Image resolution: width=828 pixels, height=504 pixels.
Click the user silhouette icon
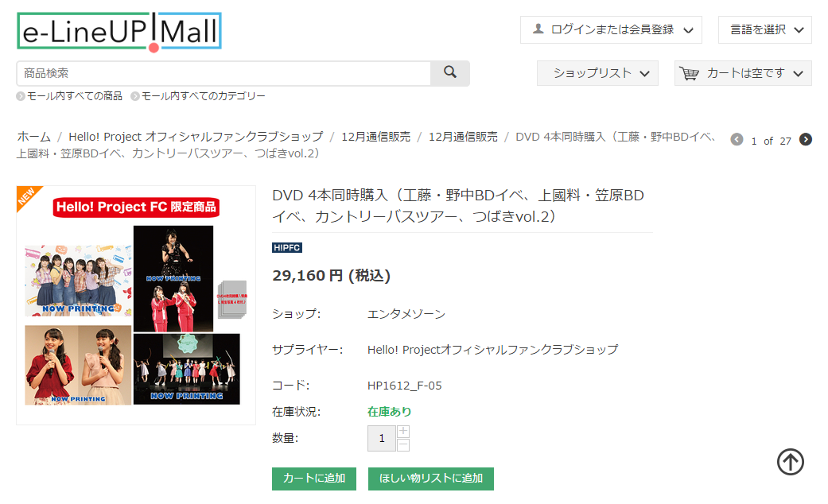[x=538, y=29]
